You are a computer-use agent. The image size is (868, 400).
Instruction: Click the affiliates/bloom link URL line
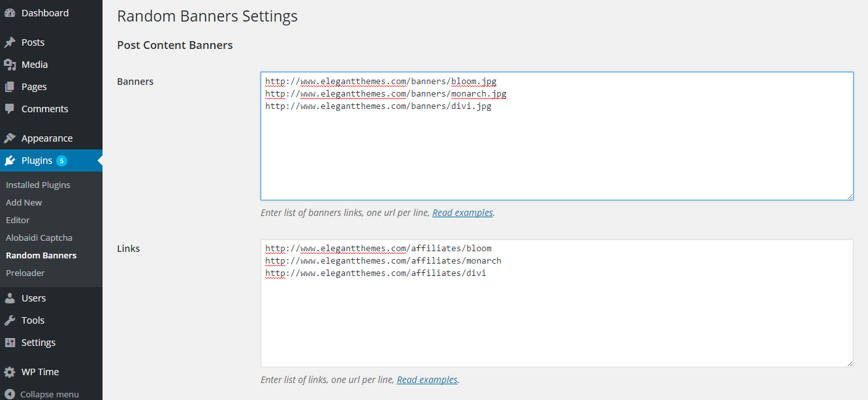click(x=378, y=249)
